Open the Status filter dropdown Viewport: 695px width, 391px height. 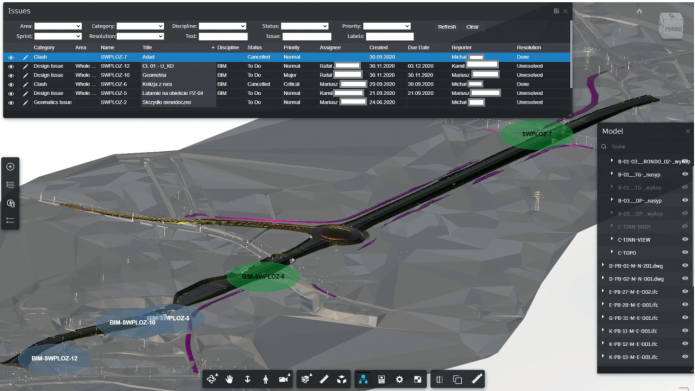coord(305,26)
